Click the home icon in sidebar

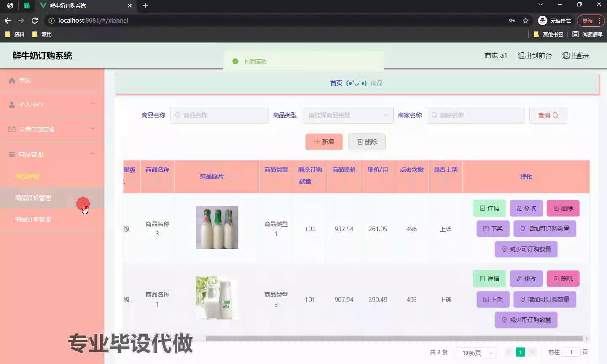click(12, 80)
